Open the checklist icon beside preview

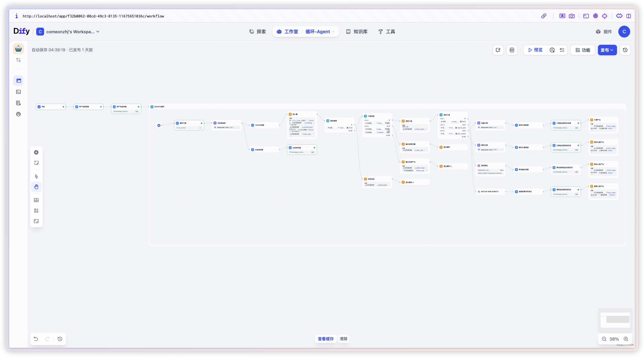coord(562,50)
